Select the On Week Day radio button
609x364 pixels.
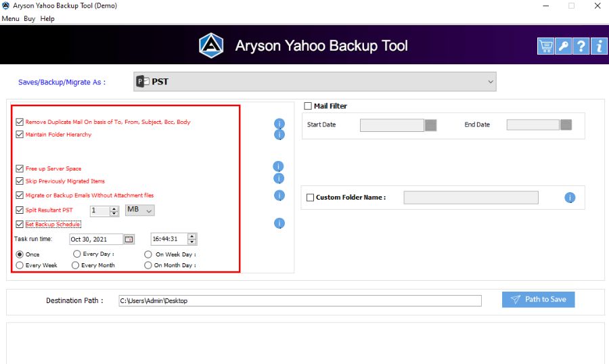point(148,254)
